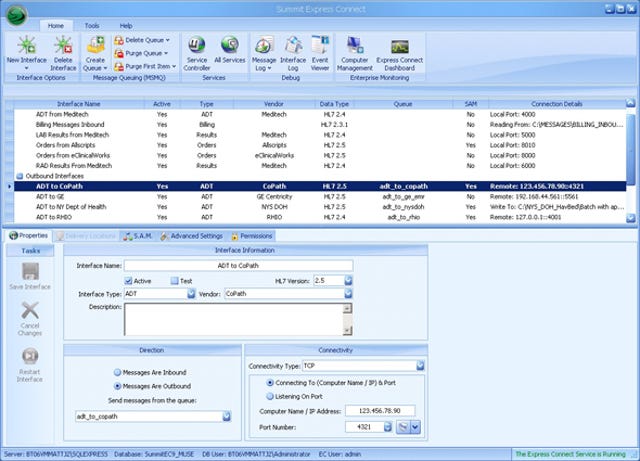
Task: Open the HL7 Version dropdown
Action: click(x=348, y=281)
